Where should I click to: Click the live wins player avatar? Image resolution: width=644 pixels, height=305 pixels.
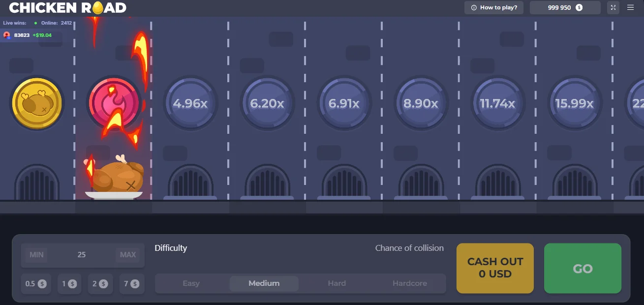[7, 35]
